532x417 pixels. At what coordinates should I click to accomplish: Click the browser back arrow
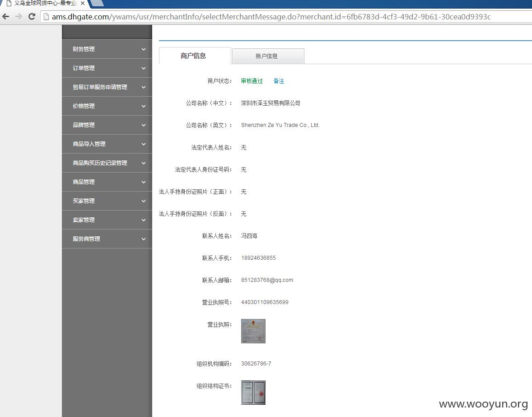(x=6, y=16)
